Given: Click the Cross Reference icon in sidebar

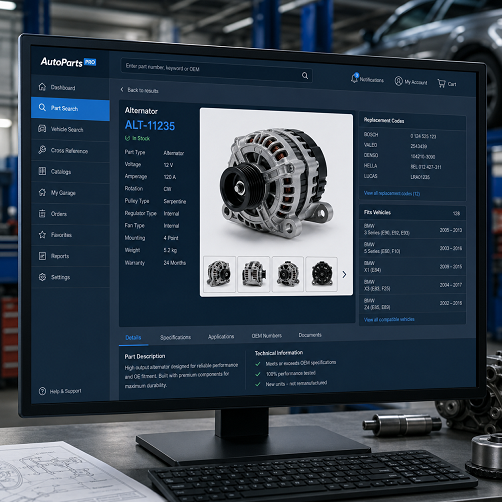Looking at the screenshot, I should (x=42, y=150).
